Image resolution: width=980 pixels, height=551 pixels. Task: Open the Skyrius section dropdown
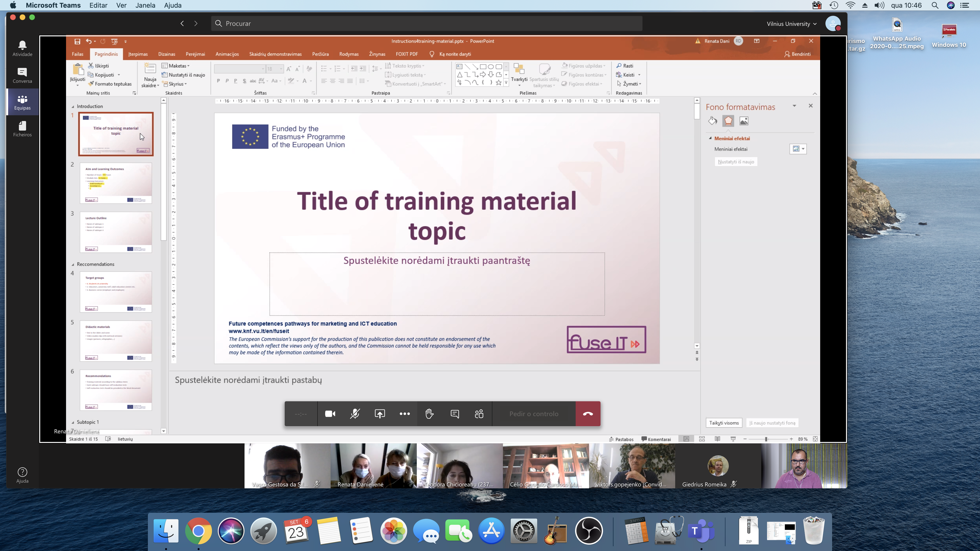tap(175, 84)
